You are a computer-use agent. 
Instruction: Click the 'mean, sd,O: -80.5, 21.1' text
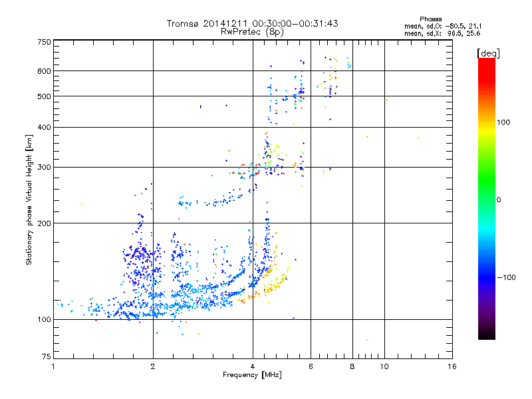point(443,26)
